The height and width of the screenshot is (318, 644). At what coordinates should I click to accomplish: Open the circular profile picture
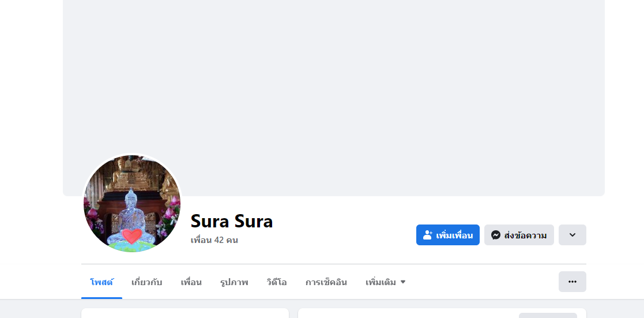tap(132, 204)
